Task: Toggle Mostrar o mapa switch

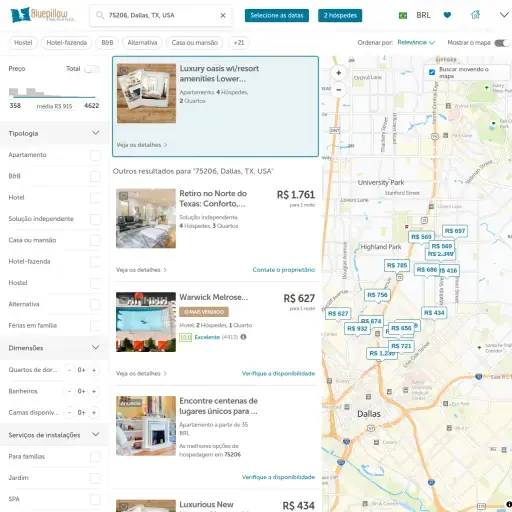Action: coord(502,43)
